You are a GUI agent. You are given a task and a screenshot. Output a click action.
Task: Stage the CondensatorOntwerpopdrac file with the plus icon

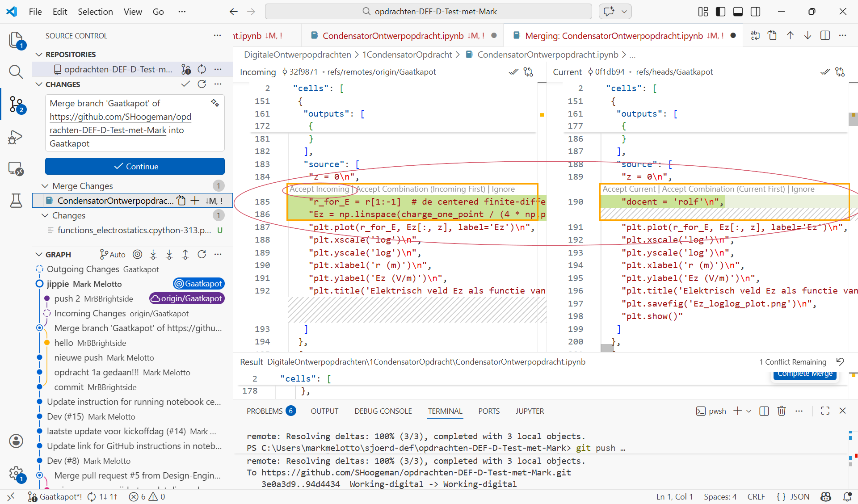(195, 201)
